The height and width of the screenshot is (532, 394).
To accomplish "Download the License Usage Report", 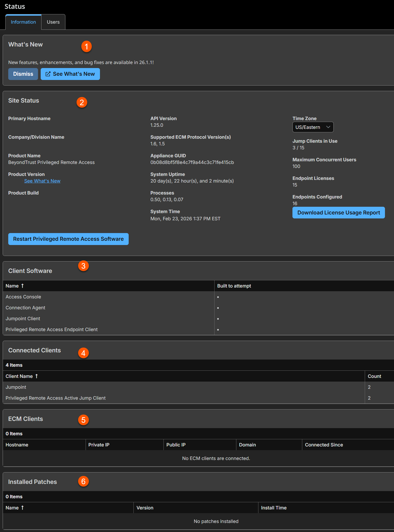I will click(338, 213).
